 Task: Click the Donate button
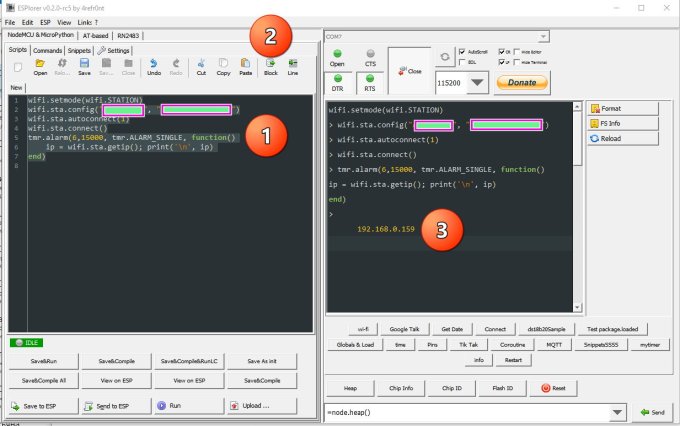click(522, 83)
